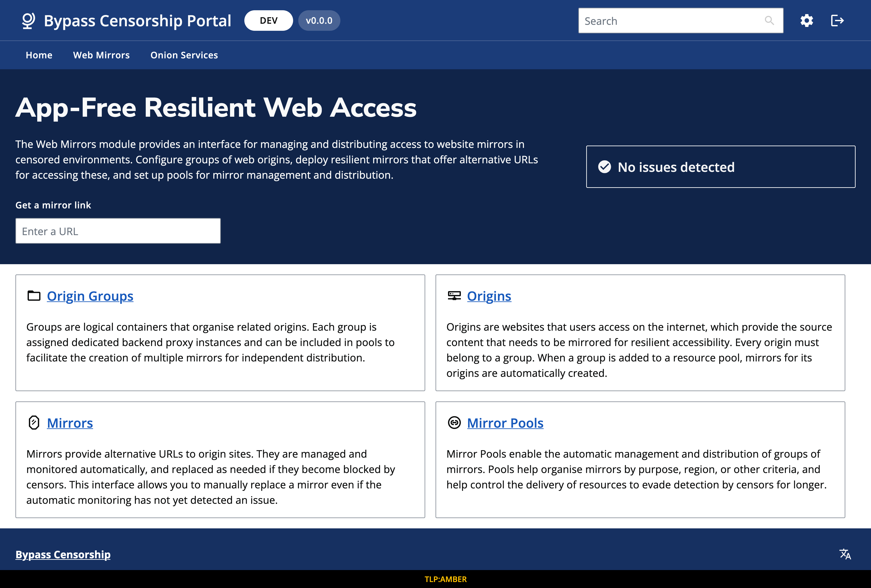Screen dimensions: 871x588
Task: Click the search magnifier icon
Action: pos(769,21)
